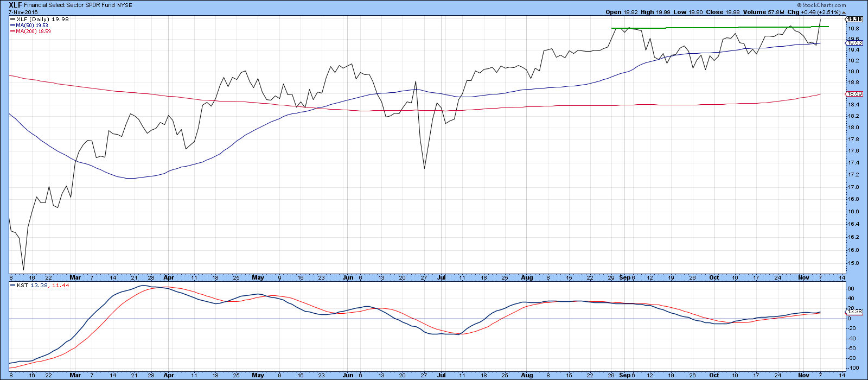Screen dimensions: 868x380
Task: Click the 40 label on KST axis
Action: coord(851,299)
